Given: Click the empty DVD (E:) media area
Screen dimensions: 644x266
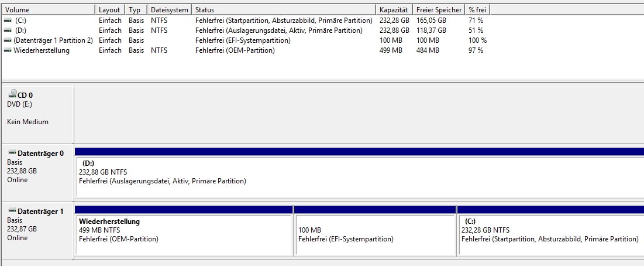Looking at the screenshot, I should [359, 115].
